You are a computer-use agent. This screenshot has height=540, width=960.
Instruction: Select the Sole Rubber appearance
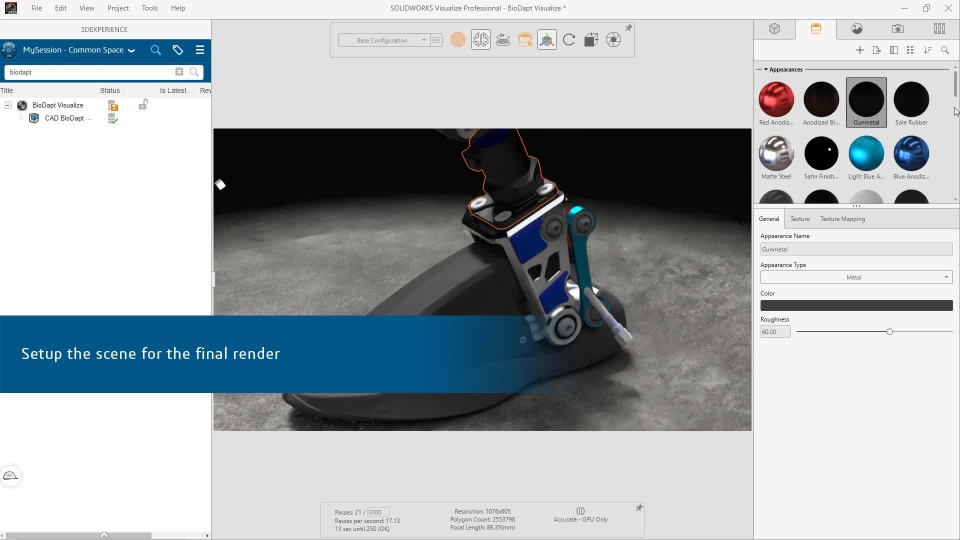click(x=911, y=103)
